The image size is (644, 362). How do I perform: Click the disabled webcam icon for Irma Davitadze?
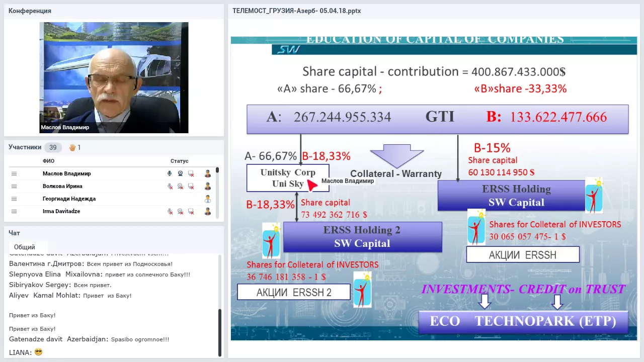(181, 211)
